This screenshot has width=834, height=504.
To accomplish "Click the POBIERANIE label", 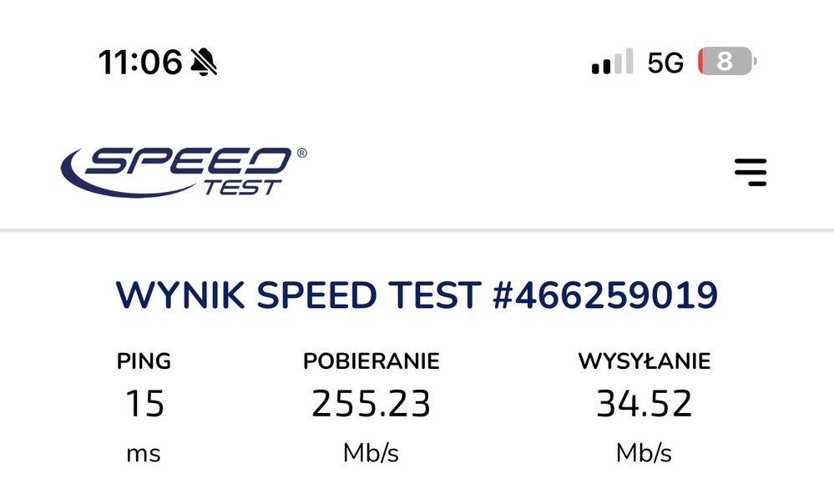I will [371, 361].
